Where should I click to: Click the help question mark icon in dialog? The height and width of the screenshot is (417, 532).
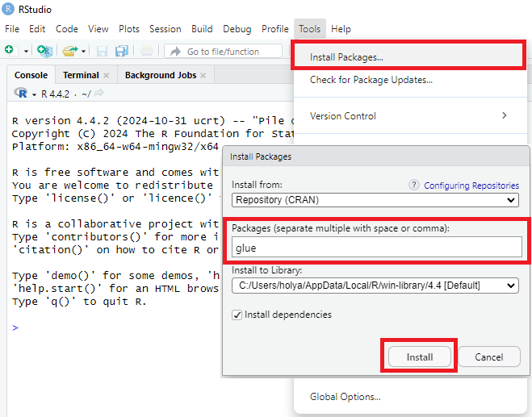pyautogui.click(x=414, y=185)
